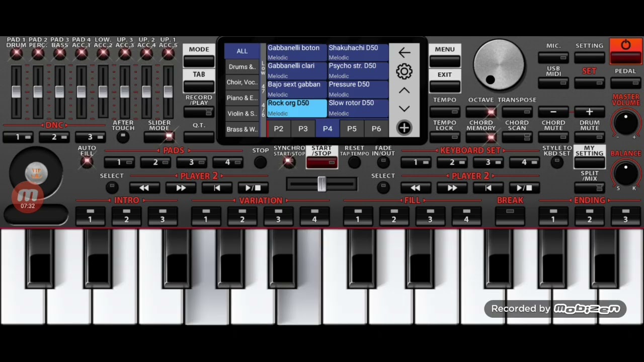Image resolution: width=644 pixels, height=362 pixels.
Task: Tap the center crossfader slider
Action: (321, 184)
